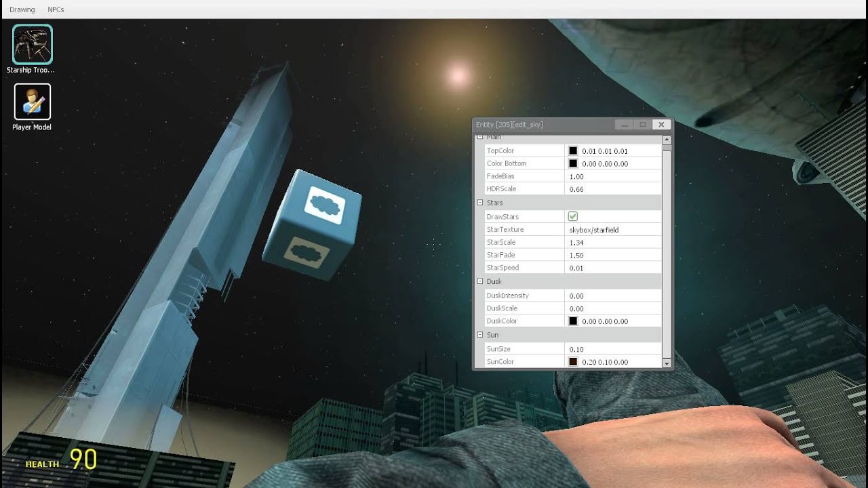Edit the StarFade value 1.50
Screen dimensions: 868x488
tap(613, 256)
